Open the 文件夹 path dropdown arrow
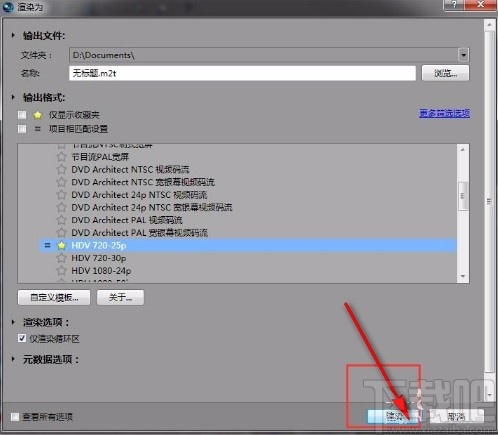This screenshot has height=435, width=498. (463, 55)
